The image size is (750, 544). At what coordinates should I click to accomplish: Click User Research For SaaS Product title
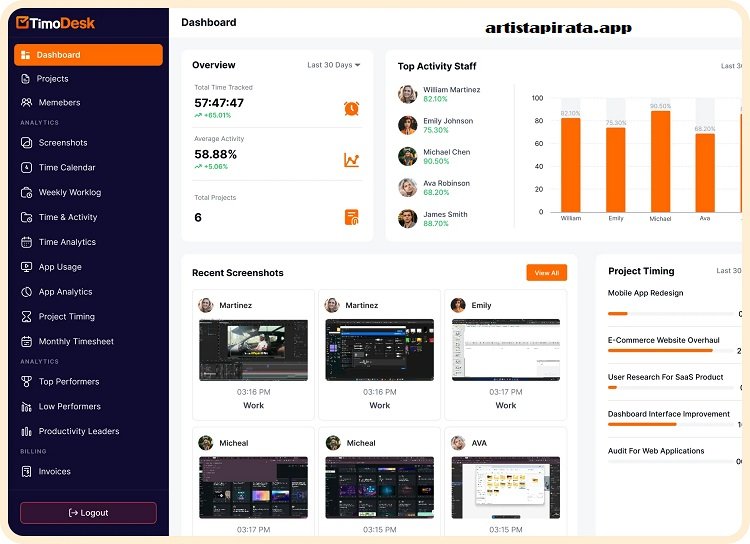665,377
